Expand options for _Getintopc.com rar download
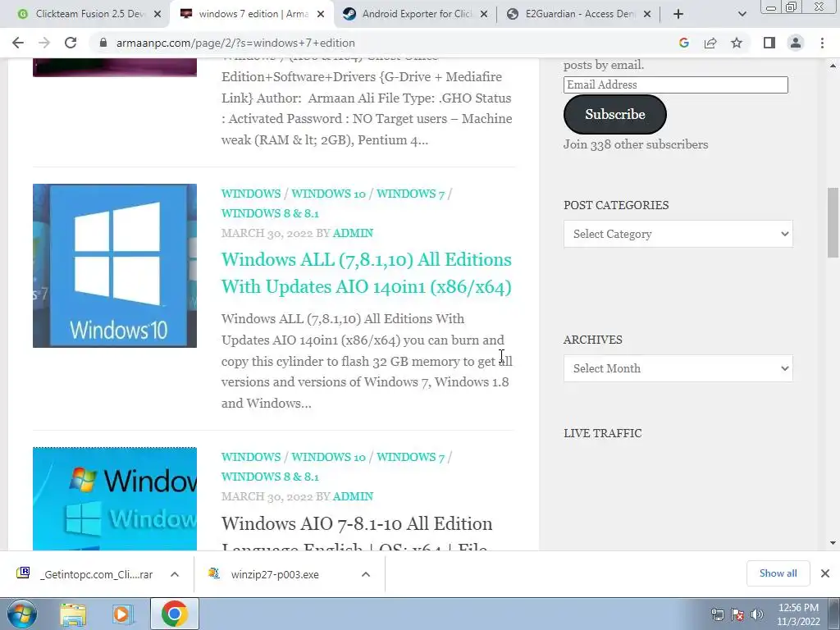840x630 pixels. 175,574
